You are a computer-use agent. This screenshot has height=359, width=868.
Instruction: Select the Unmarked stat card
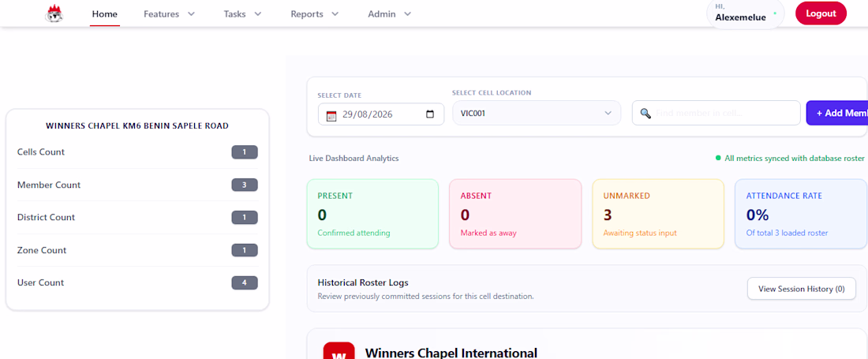pyautogui.click(x=658, y=214)
